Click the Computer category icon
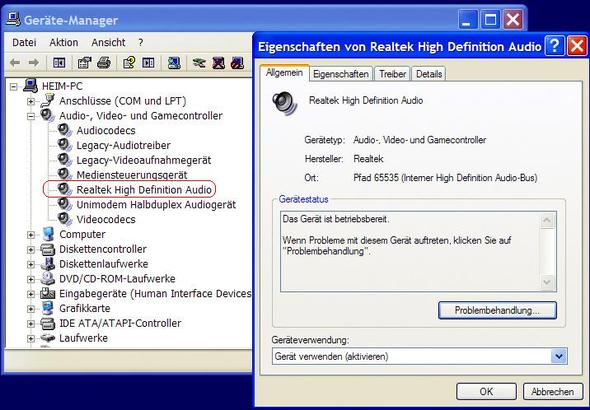The width and height of the screenshot is (590, 410). coord(48,234)
